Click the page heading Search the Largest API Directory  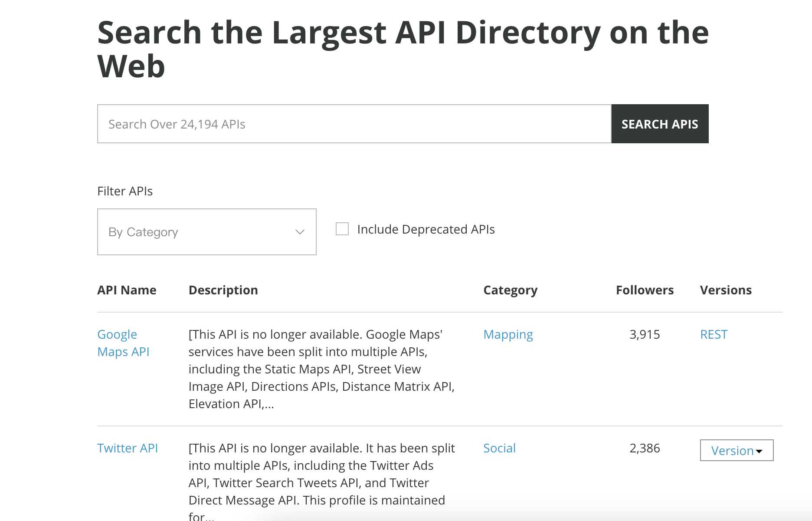tap(403, 49)
